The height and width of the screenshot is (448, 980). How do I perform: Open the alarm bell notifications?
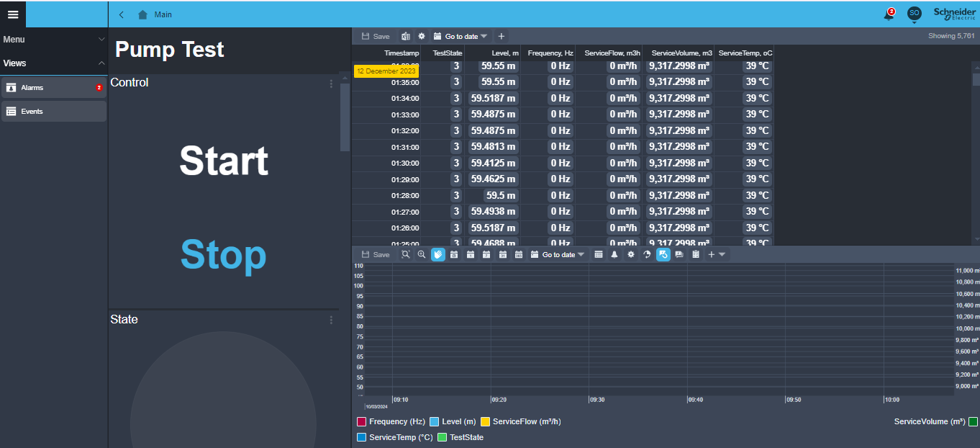889,14
